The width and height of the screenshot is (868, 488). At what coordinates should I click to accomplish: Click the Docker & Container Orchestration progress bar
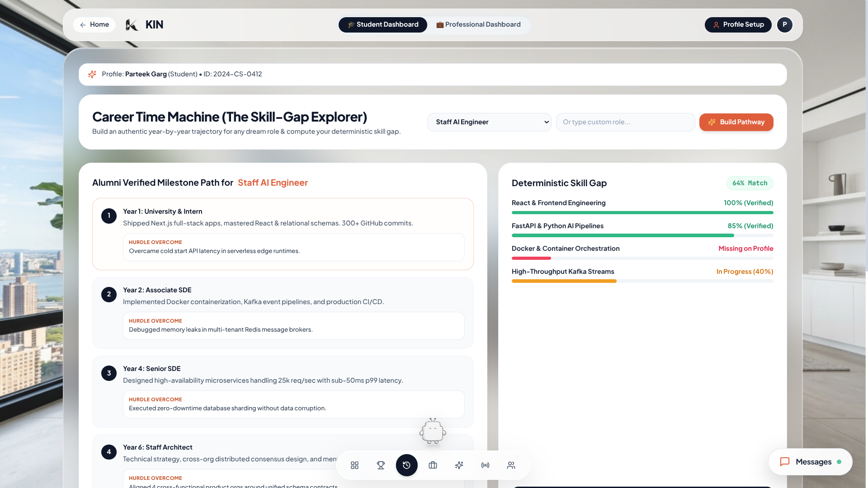642,258
